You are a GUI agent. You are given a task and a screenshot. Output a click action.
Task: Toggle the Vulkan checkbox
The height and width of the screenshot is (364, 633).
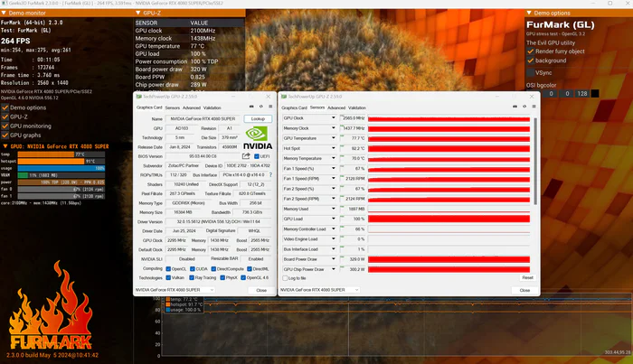pyautogui.click(x=168, y=277)
